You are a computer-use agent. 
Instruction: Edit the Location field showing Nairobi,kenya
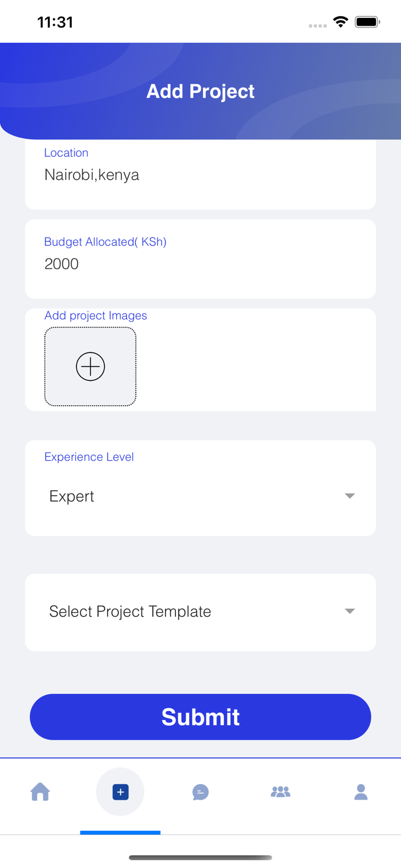[x=92, y=175]
